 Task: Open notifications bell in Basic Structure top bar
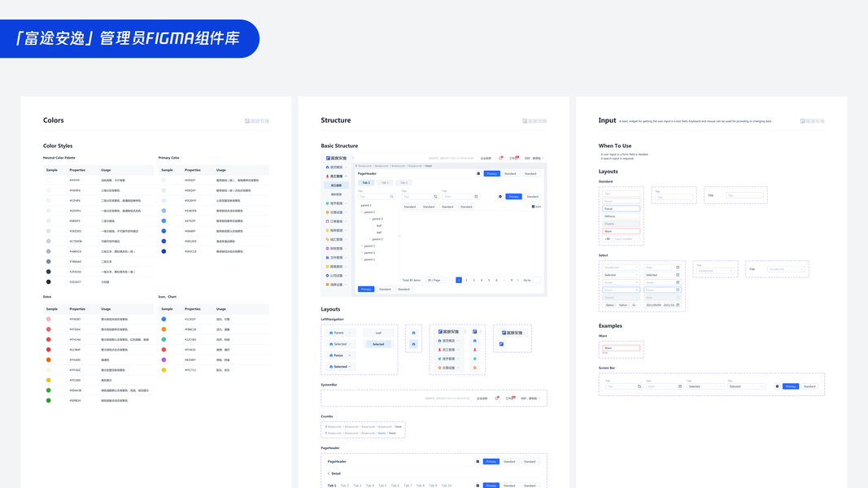pyautogui.click(x=500, y=159)
